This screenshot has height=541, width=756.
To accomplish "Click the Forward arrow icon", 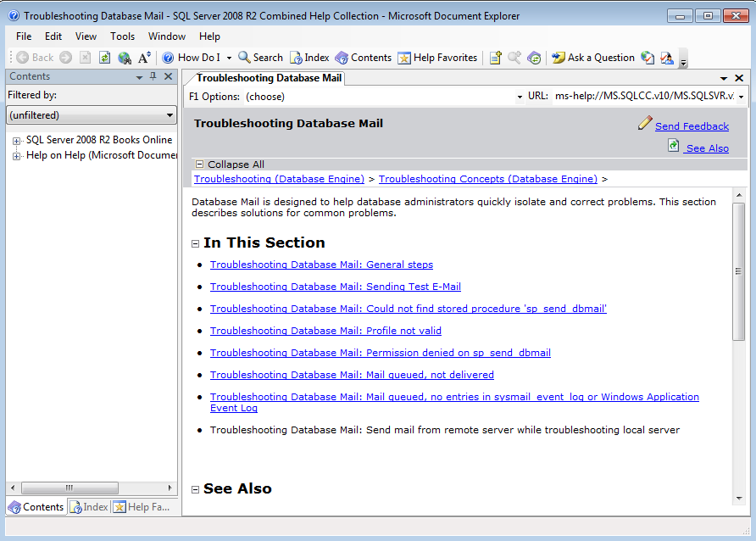I will coord(66,58).
